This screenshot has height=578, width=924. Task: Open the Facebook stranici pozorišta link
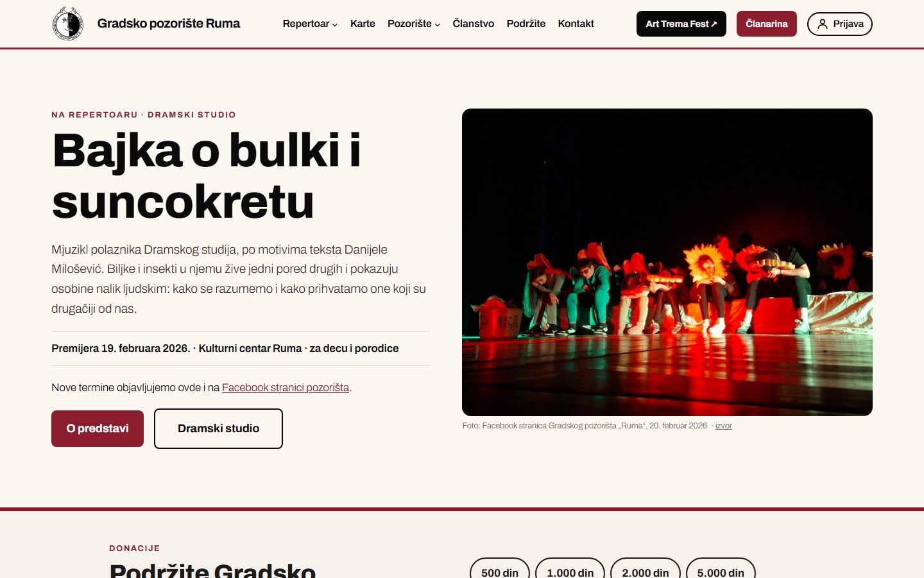tap(286, 387)
